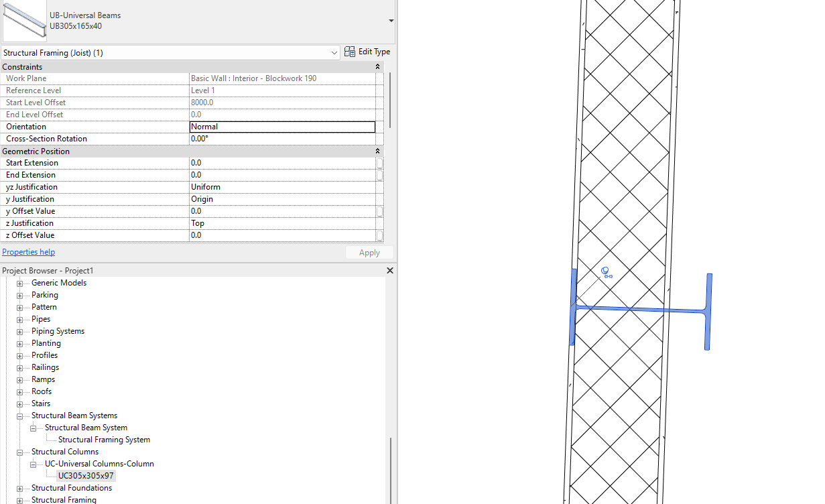
Task: Edit the Start Level Offset value 8000.0
Action: point(281,102)
